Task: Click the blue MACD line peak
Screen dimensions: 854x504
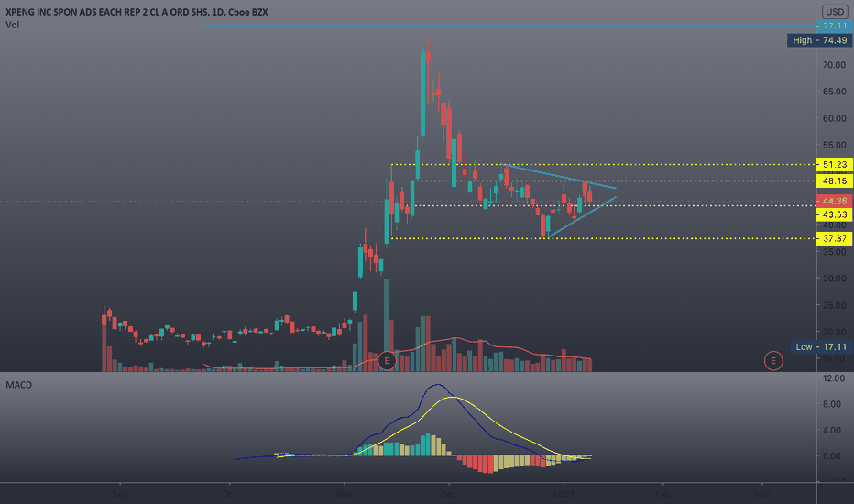Action: (x=437, y=385)
